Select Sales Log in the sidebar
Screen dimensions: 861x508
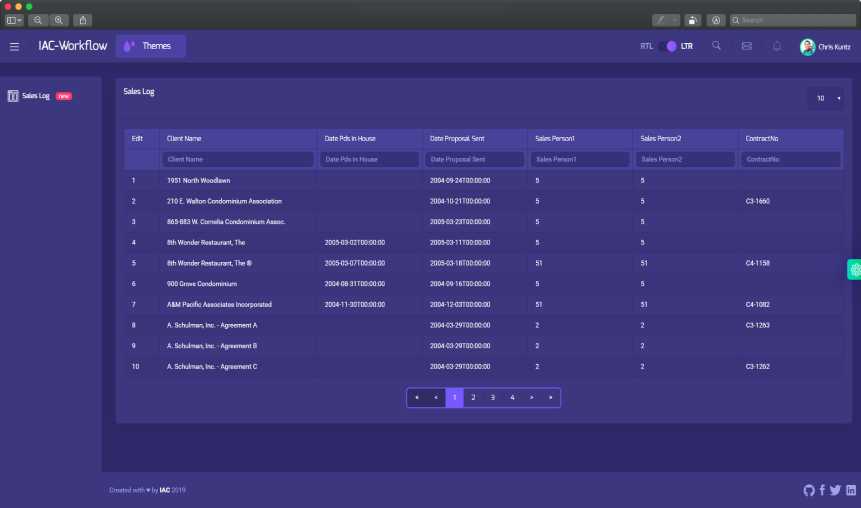click(36, 96)
